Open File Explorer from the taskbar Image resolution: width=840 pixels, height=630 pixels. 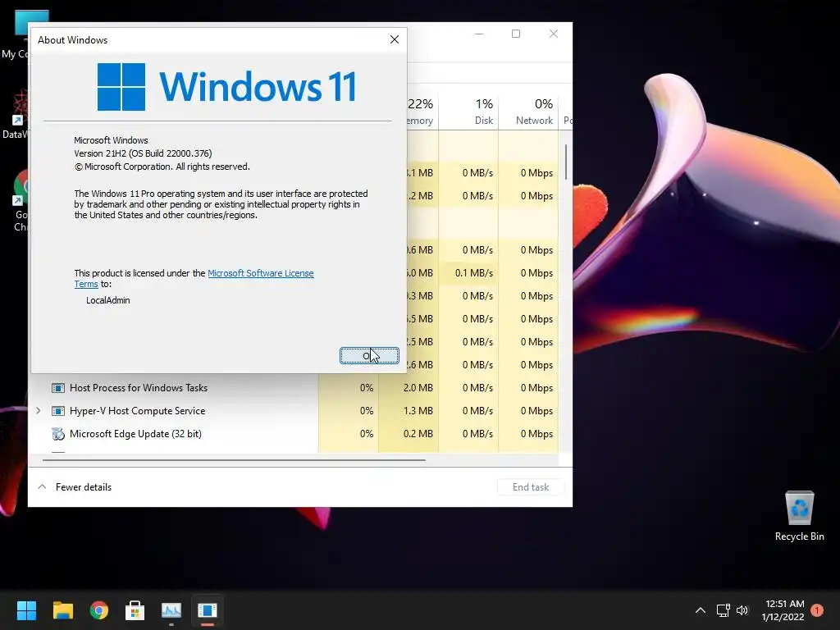pyautogui.click(x=62, y=610)
